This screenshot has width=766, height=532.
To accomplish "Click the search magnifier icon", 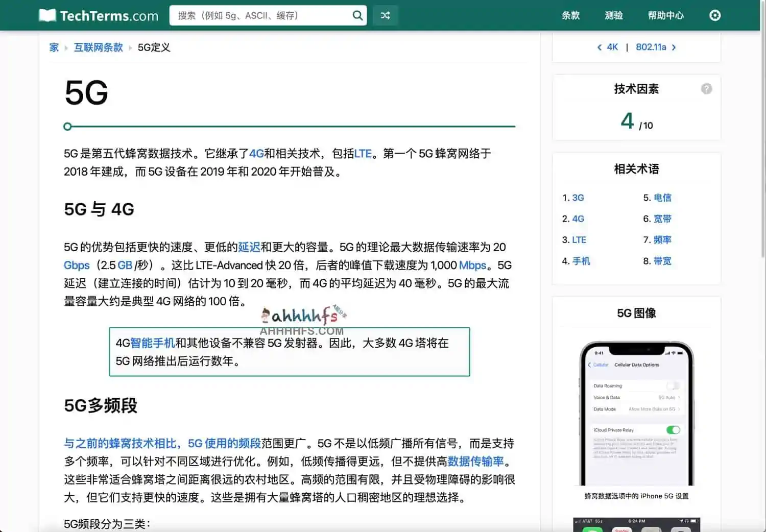I will (357, 15).
